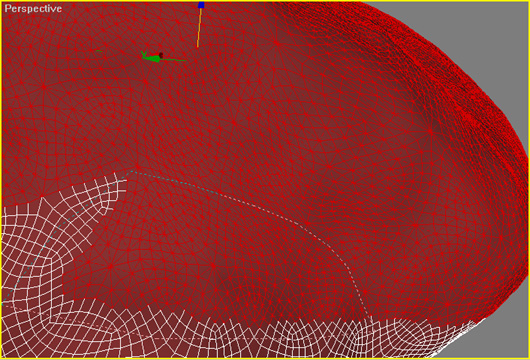Image resolution: width=530 pixels, height=360 pixels.
Task: Click the yellow active viewport border at top
Action: click(x=265, y=1)
